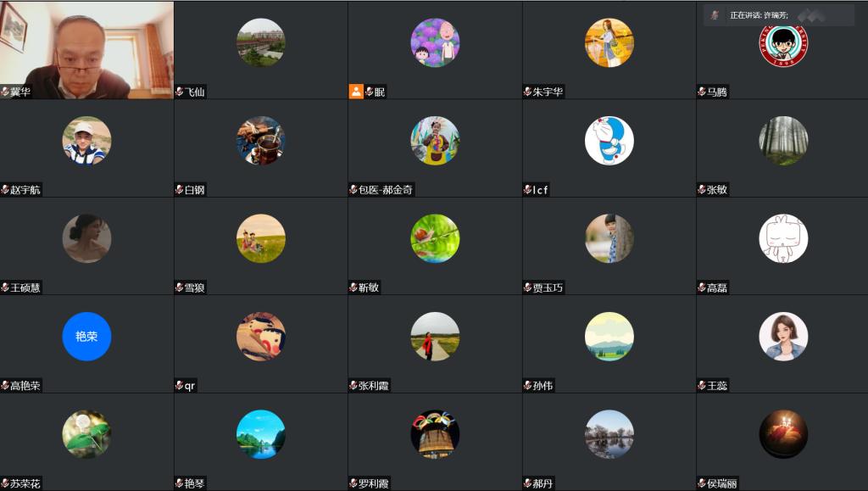Click the orange host badge icon next to 眠
This screenshot has height=491, width=868.
tap(356, 92)
